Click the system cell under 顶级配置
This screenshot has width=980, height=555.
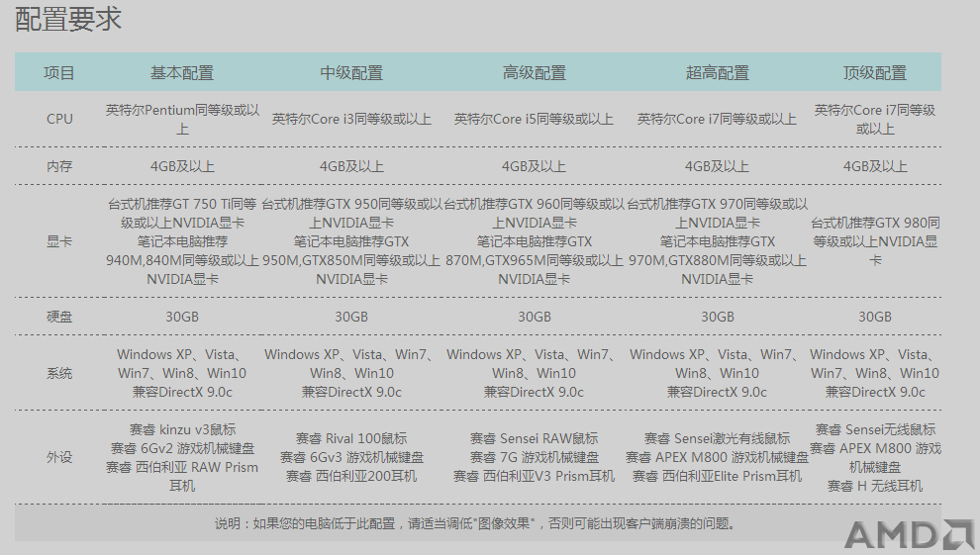tap(874, 373)
